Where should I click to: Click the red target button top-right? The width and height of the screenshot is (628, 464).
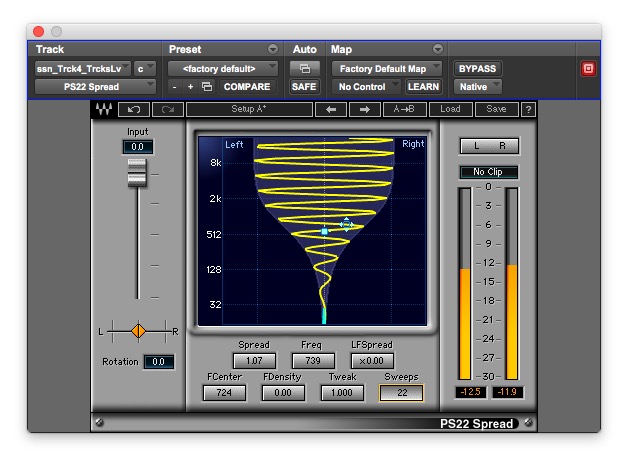(x=588, y=68)
